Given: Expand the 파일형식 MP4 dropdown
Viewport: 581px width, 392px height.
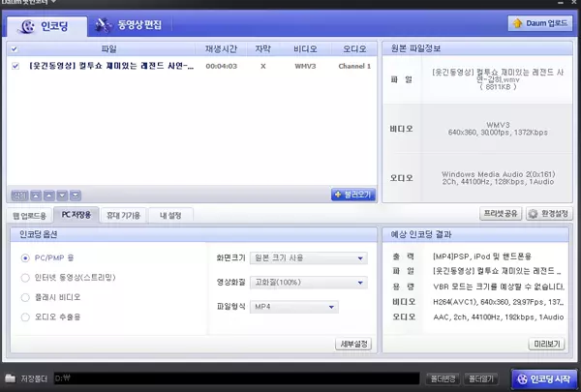Looking at the screenshot, I should click(293, 307).
